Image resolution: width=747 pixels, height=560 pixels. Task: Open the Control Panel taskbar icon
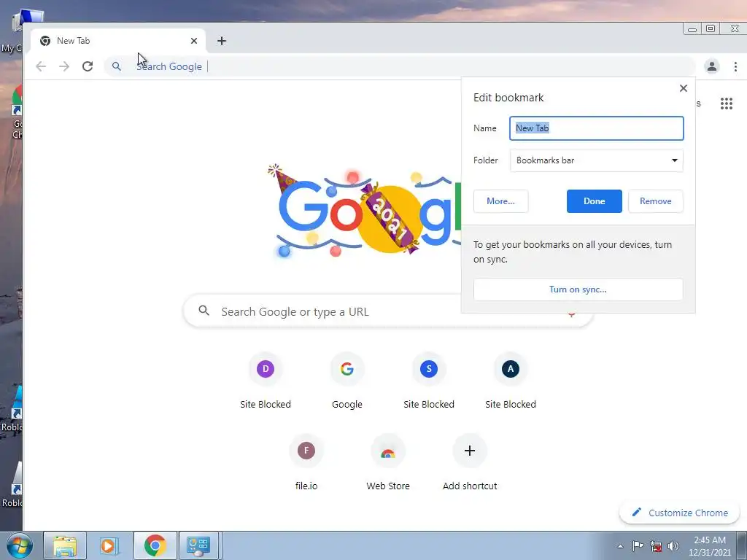[198, 545]
